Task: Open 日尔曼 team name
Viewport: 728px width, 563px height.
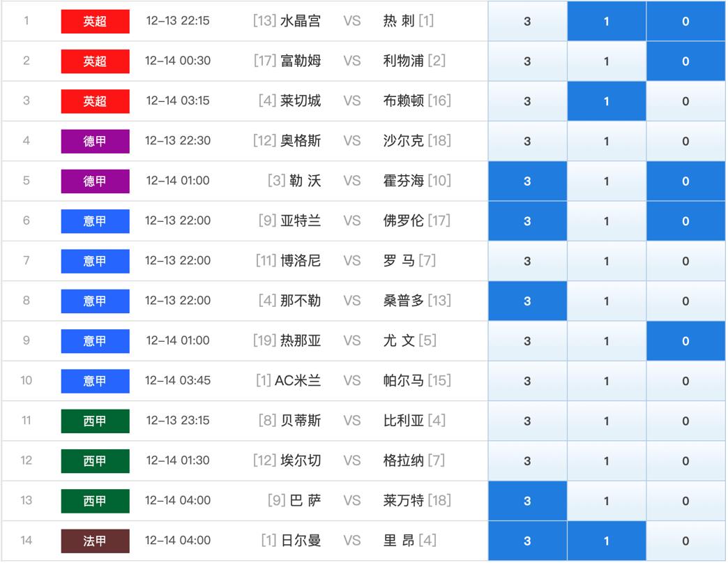Action: (x=301, y=540)
